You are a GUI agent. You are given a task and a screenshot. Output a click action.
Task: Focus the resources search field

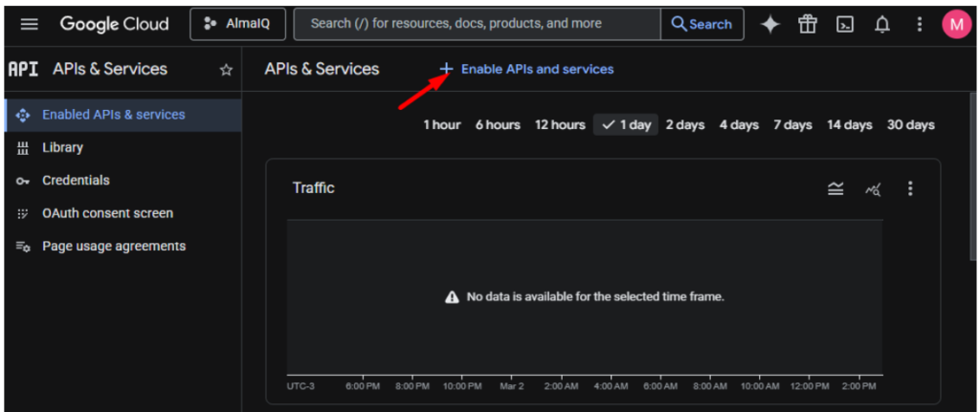coord(477,24)
